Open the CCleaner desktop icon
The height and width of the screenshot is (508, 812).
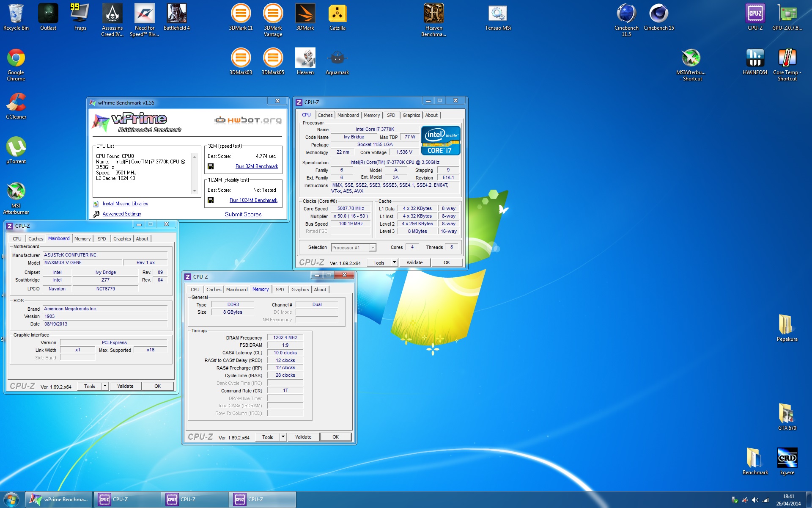click(x=16, y=107)
